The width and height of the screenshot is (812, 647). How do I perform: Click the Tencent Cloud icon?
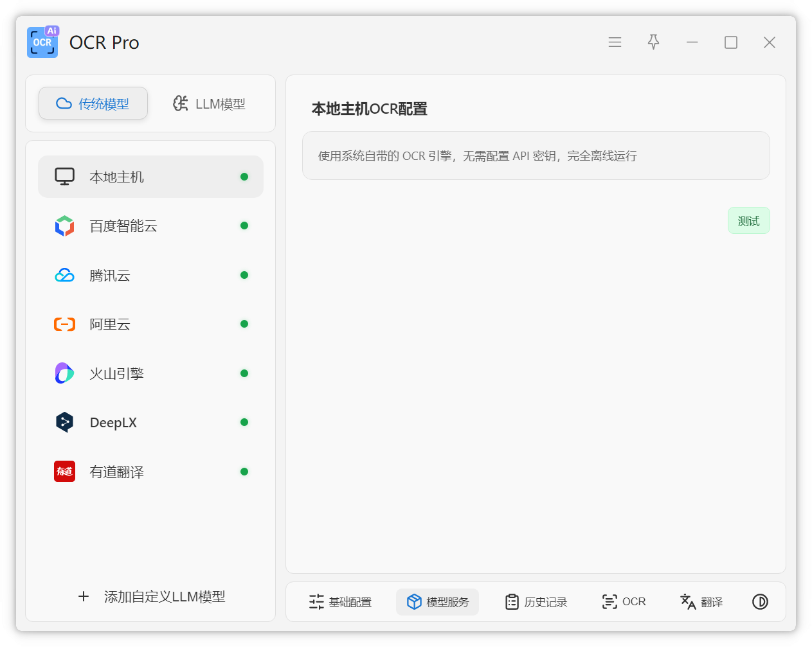64,276
